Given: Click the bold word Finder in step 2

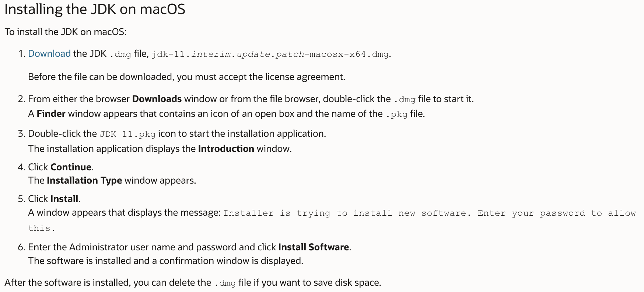Looking at the screenshot, I should tap(51, 114).
